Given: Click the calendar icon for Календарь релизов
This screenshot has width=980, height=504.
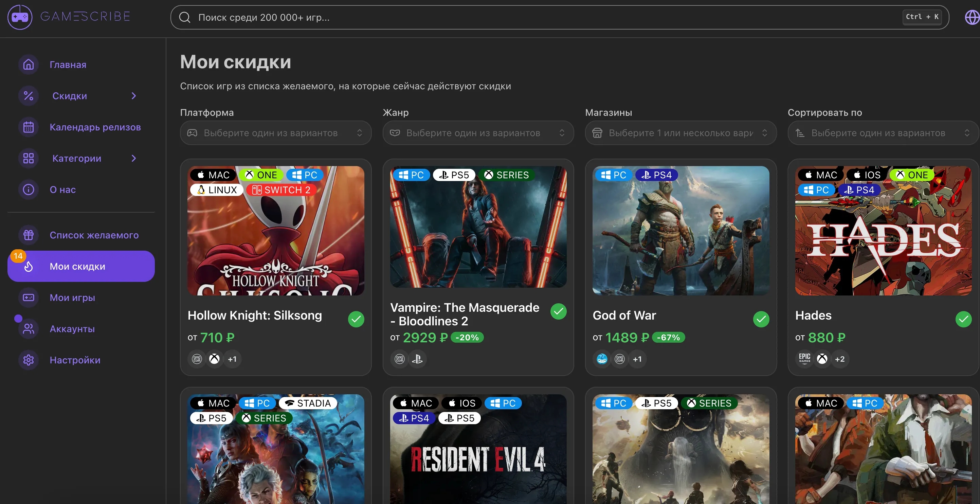Looking at the screenshot, I should pos(28,127).
